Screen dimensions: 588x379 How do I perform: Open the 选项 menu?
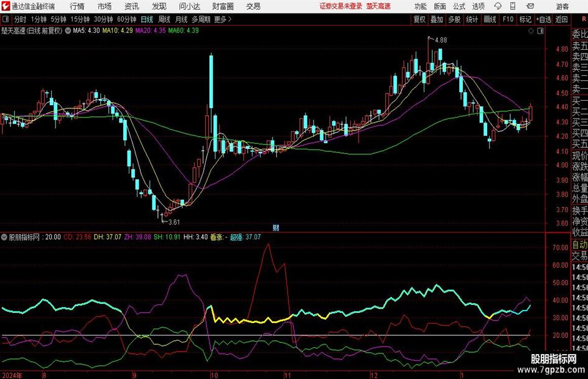(478, 6)
